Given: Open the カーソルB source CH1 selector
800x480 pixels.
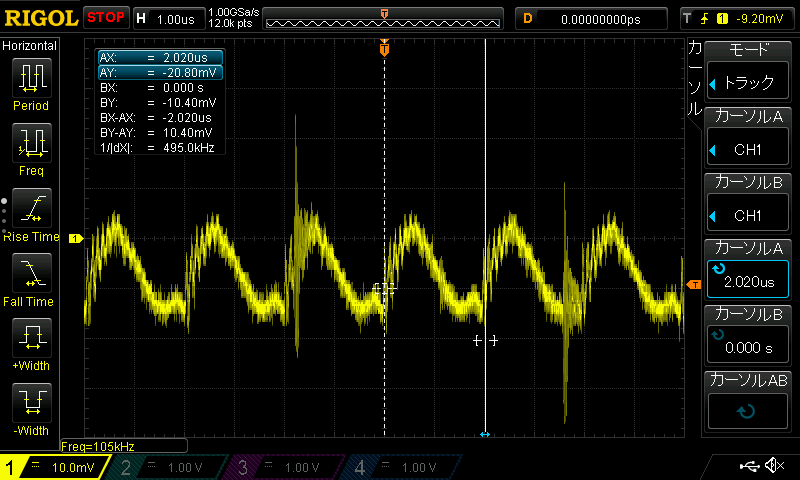Looking at the screenshot, I should pyautogui.click(x=751, y=203).
